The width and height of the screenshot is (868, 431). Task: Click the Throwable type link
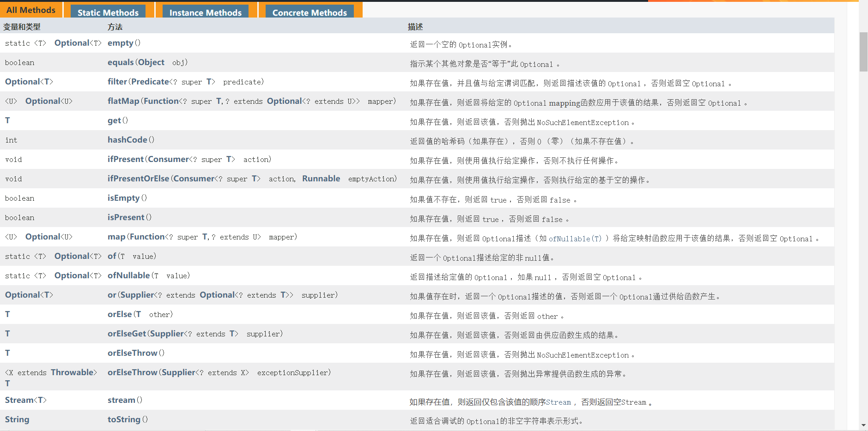pyautogui.click(x=72, y=372)
